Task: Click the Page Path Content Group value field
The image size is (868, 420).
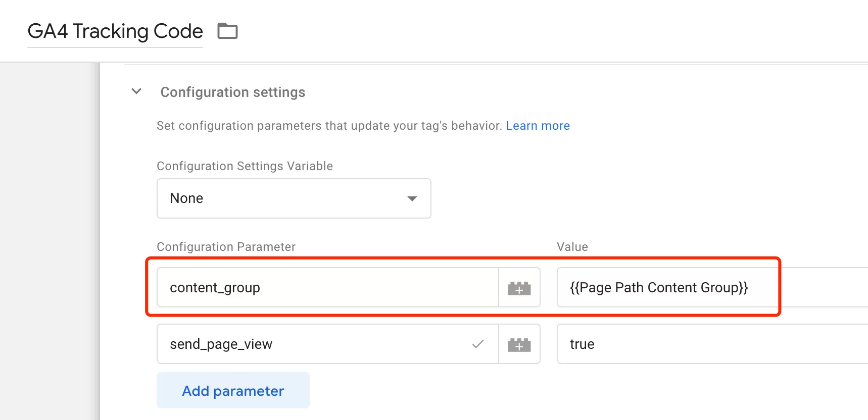Action: click(712, 287)
